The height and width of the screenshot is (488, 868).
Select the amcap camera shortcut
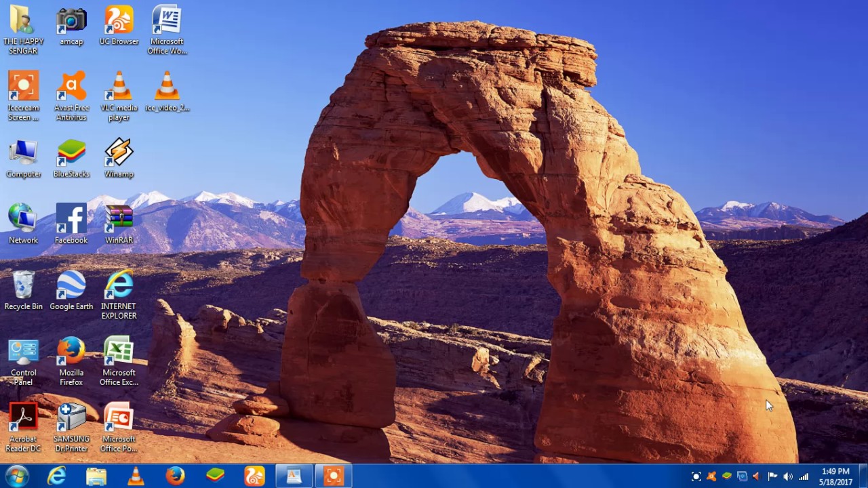(71, 27)
